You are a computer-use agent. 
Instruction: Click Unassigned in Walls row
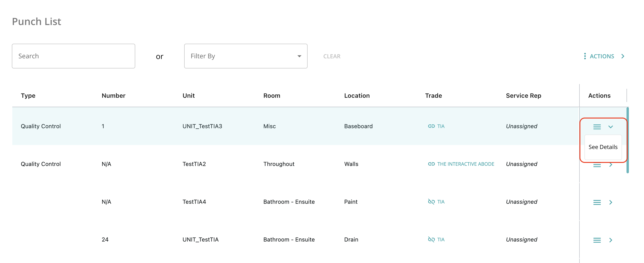[521, 164]
